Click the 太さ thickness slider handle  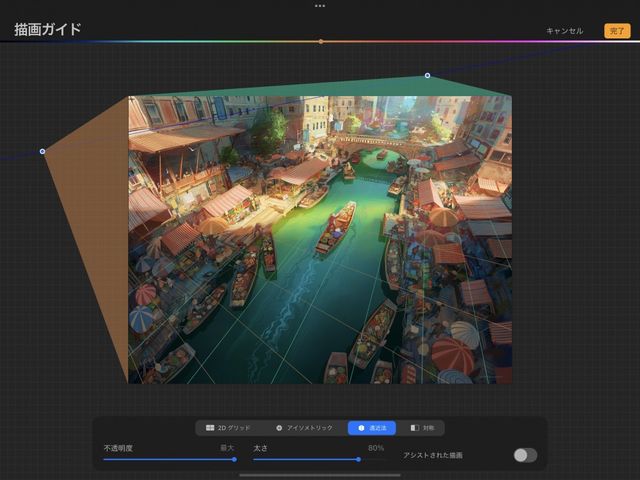tap(358, 460)
